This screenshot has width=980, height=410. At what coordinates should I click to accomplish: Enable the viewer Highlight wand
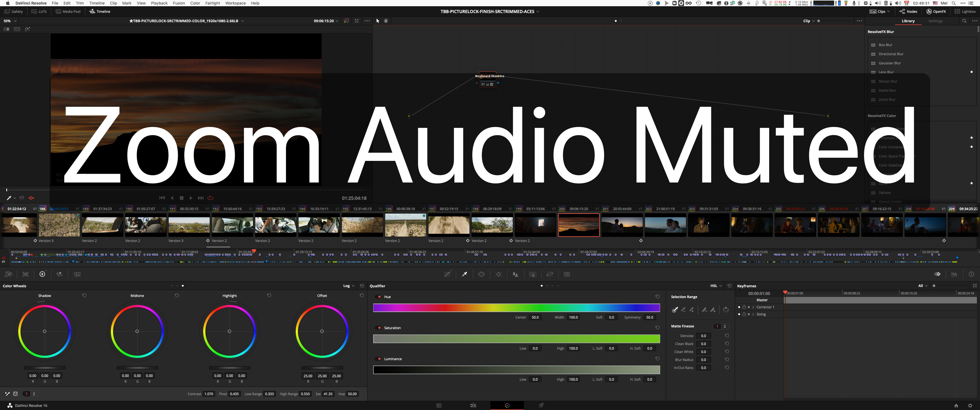27,29
